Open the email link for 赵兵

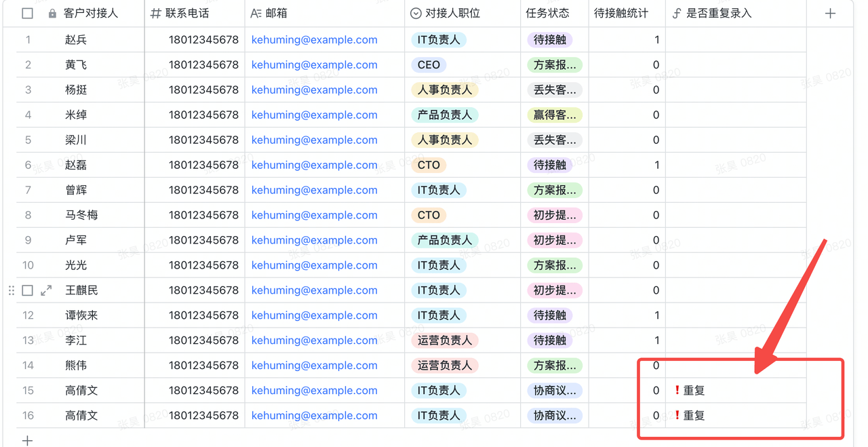[314, 40]
